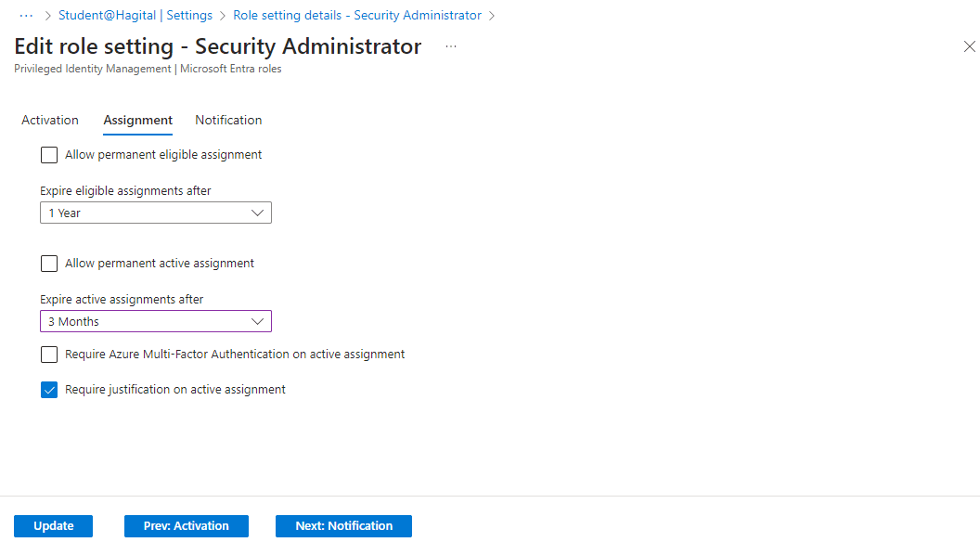This screenshot has height=555, width=980.
Task: Proceed with Next: Notification button
Action: 343,526
